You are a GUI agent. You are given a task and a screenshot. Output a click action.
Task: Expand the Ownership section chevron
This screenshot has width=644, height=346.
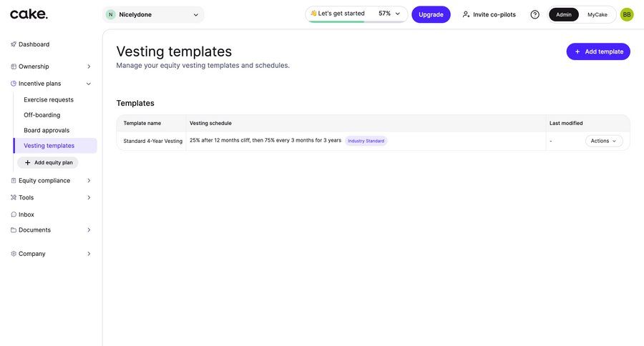coord(89,66)
